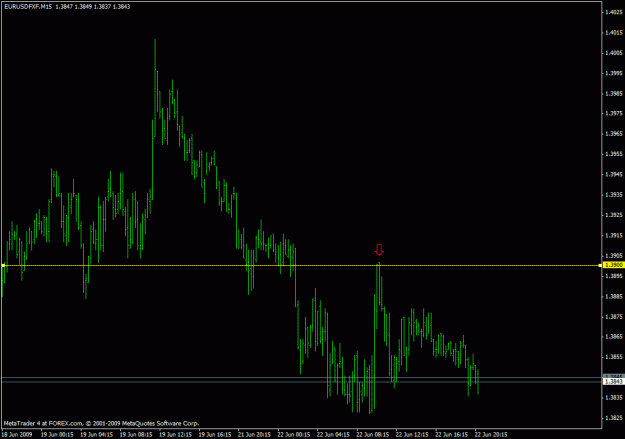This screenshot has width=625, height=439.
Task: Click the 18 Jun 2009 time label
Action: click(x=17, y=434)
